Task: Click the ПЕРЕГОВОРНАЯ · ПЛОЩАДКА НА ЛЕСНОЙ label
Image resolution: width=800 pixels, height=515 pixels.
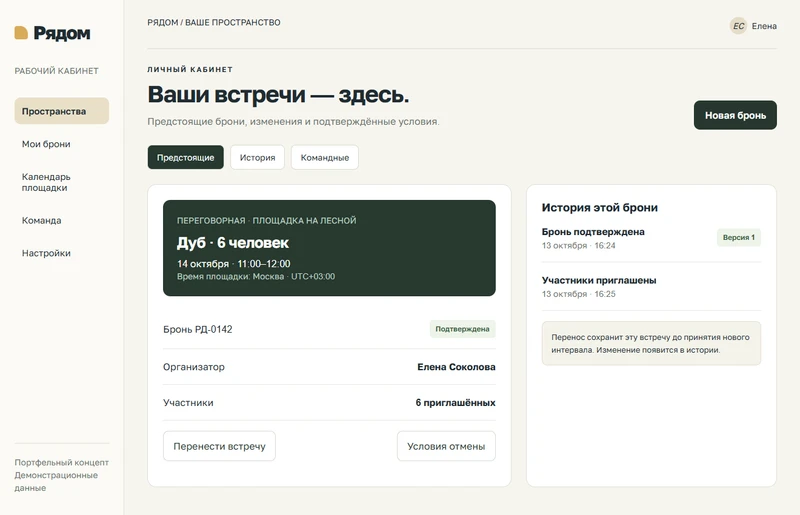Action: click(266, 220)
